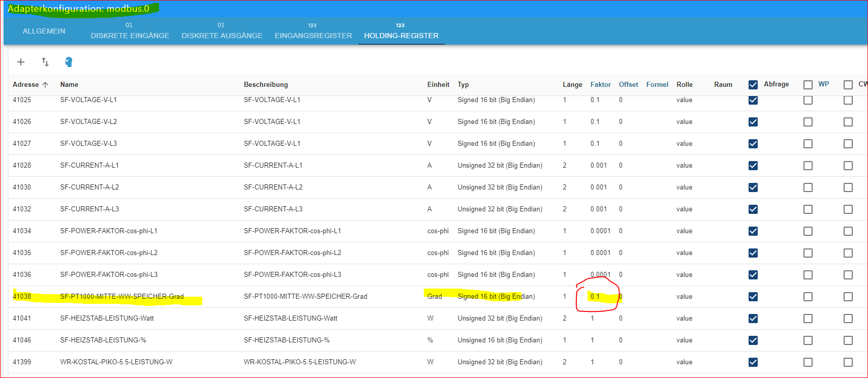Screen dimensions: 868x378
Task: Open Rolle dropdown for address 41036
Action: 684,274
